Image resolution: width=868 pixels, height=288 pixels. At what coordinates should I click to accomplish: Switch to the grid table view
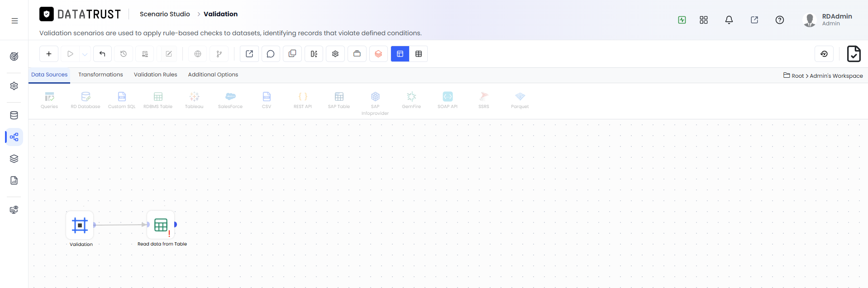point(419,54)
